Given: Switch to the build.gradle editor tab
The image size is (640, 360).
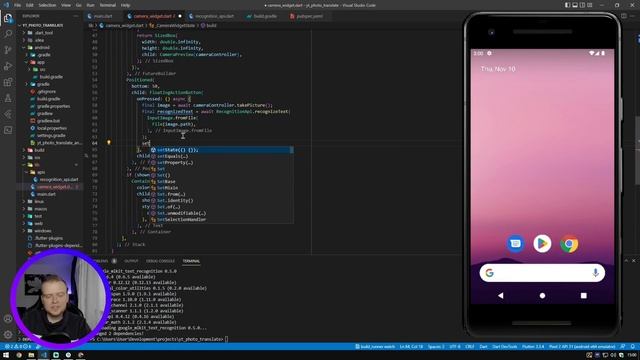Looking at the screenshot, I should click(x=265, y=16).
